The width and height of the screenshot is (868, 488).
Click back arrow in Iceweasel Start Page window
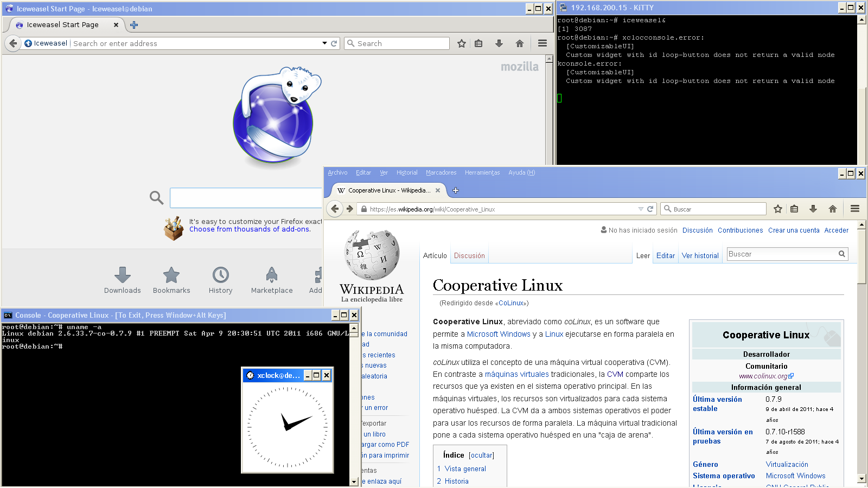(x=13, y=43)
